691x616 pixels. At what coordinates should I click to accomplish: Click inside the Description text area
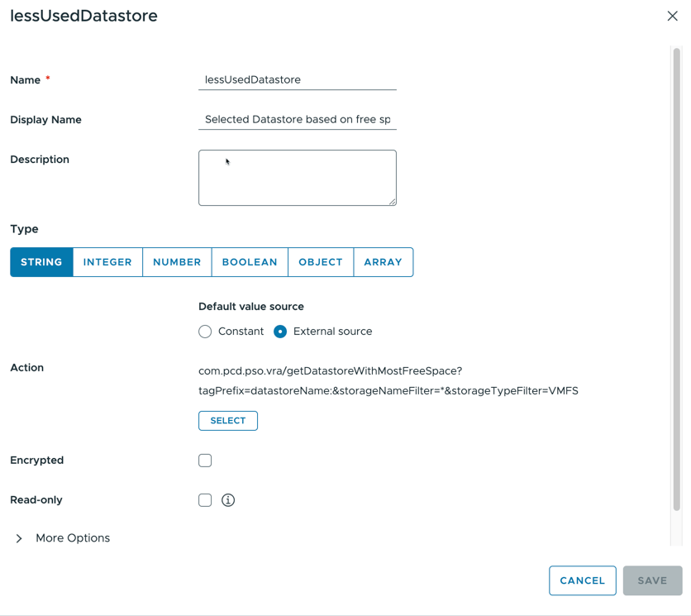pyautogui.click(x=298, y=178)
